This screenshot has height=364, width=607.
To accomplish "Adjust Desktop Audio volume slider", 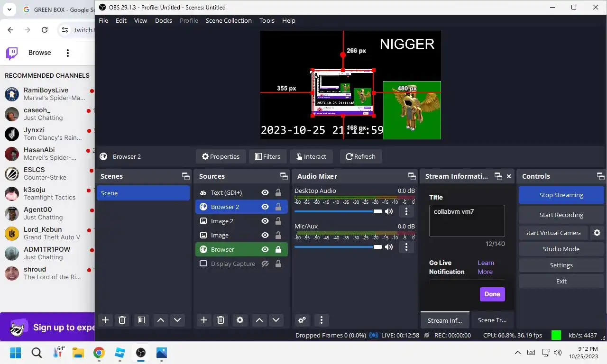I will pos(338,211).
